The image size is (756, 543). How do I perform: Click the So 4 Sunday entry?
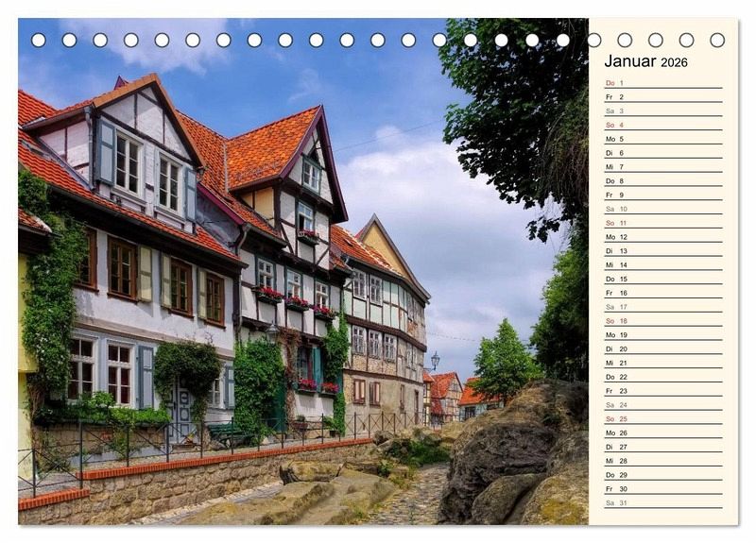pyautogui.click(x=663, y=126)
